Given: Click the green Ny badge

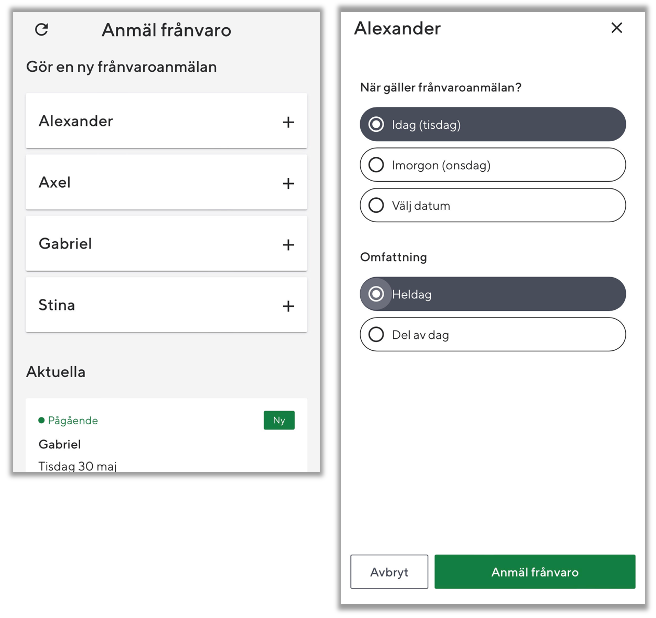Looking at the screenshot, I should pos(279,421).
